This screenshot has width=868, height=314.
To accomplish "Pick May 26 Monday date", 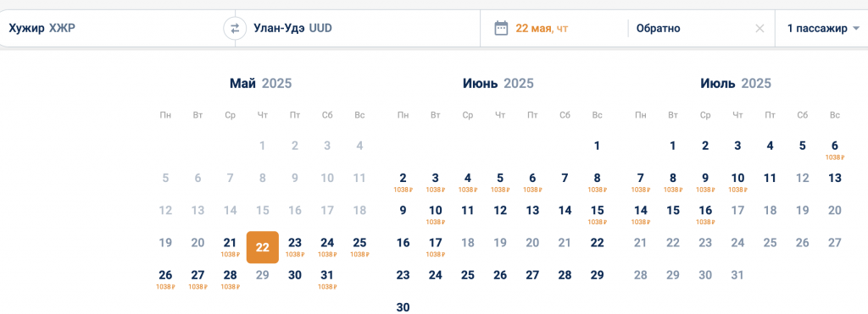I will pos(165,279).
